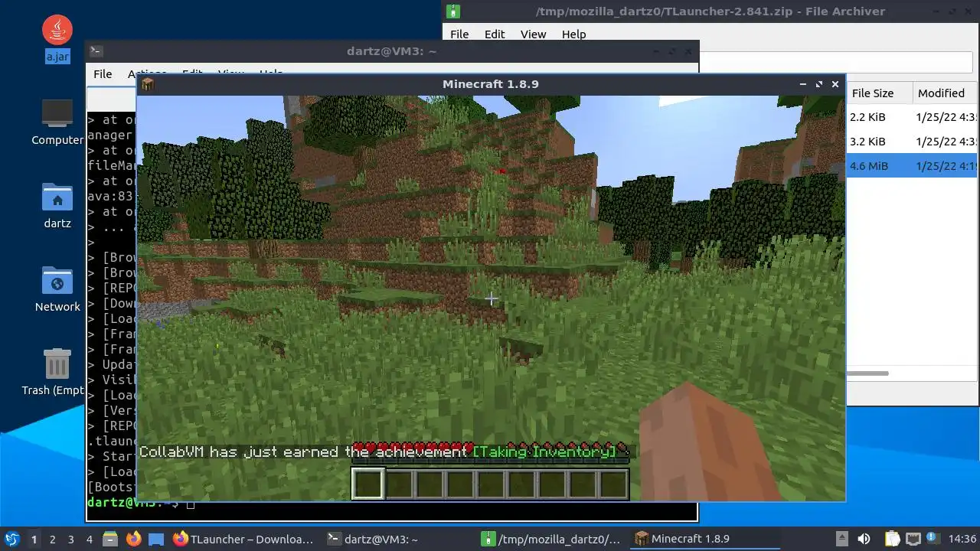Open the dartz home folder icon
The image size is (980, 551).
coord(57,207)
